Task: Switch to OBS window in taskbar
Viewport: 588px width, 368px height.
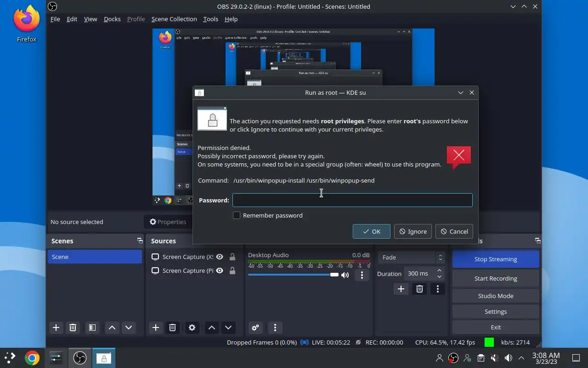Action: (x=80, y=357)
